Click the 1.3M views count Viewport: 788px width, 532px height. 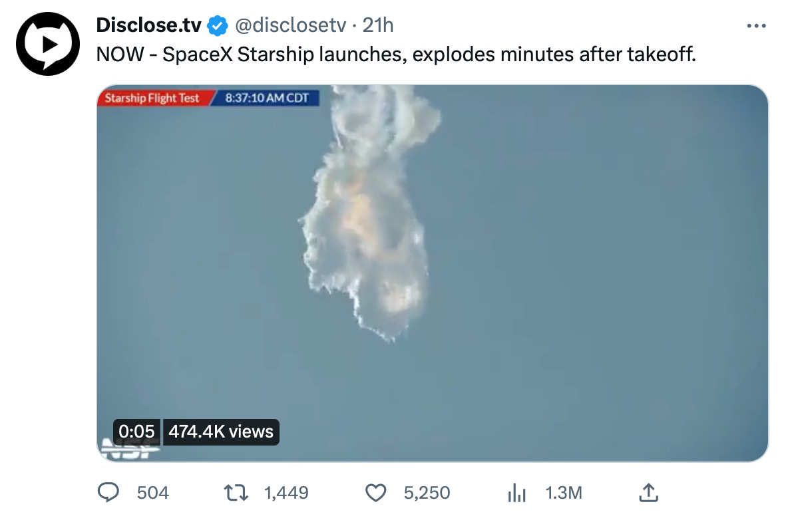click(x=563, y=493)
